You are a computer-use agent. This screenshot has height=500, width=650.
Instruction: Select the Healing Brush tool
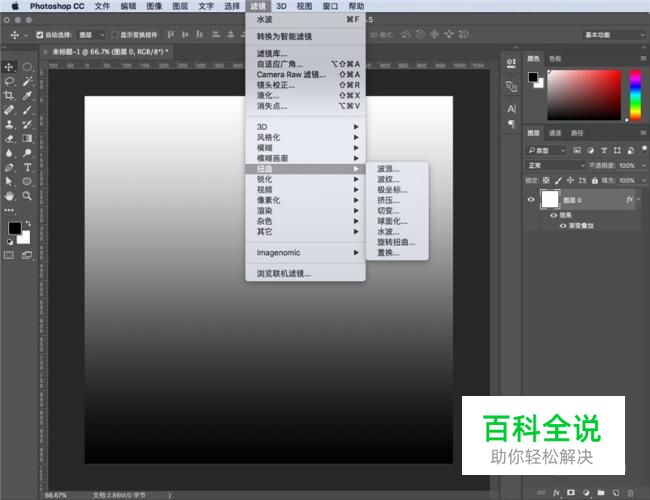9,110
